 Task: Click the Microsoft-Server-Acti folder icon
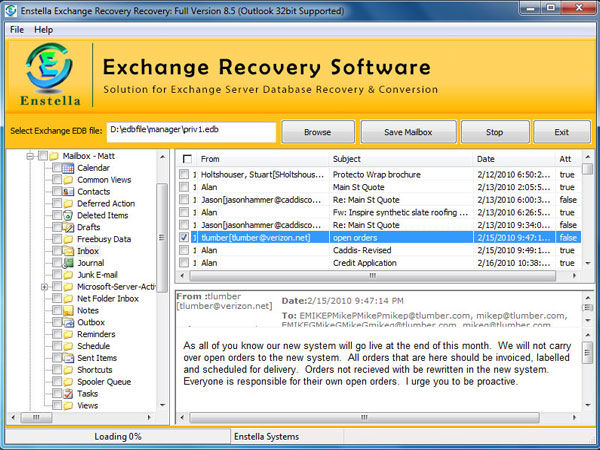pyautogui.click(x=68, y=287)
